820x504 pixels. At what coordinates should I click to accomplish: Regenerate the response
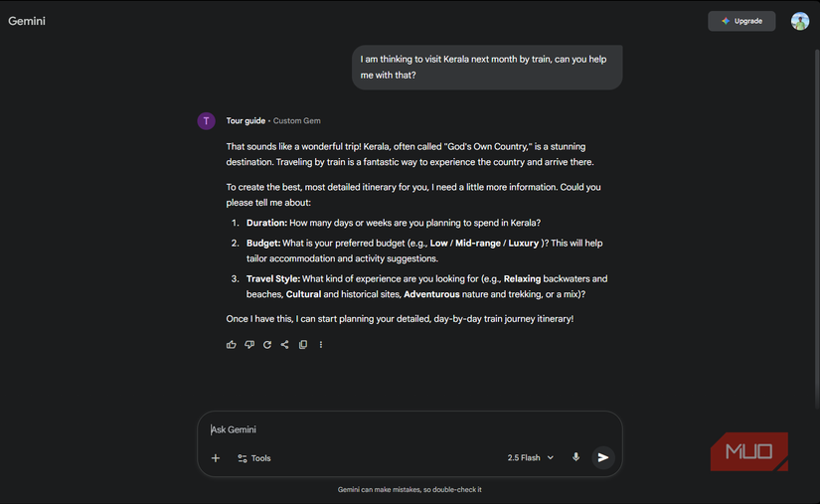click(267, 345)
